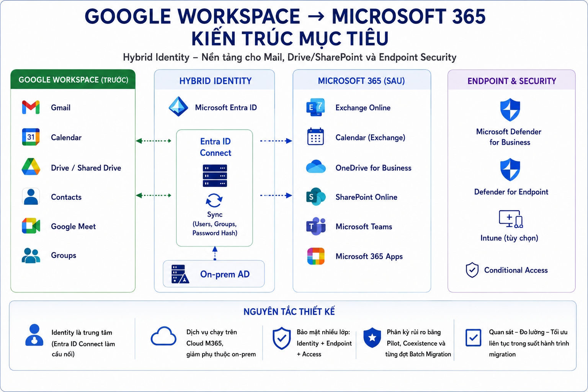Select the Exchange Online icon
Image resolution: width=588 pixels, height=392 pixels.
pyautogui.click(x=316, y=108)
